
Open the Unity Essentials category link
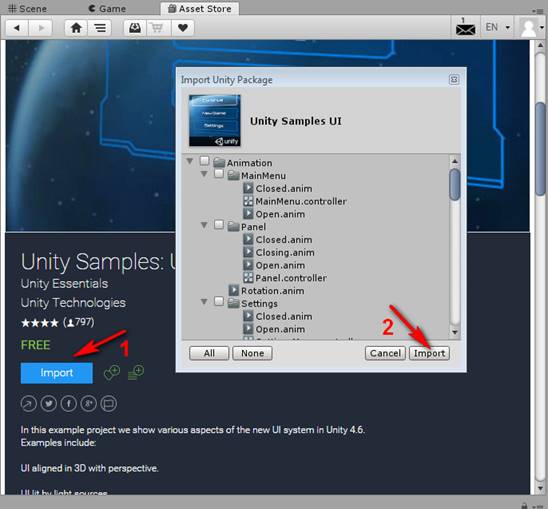point(64,284)
